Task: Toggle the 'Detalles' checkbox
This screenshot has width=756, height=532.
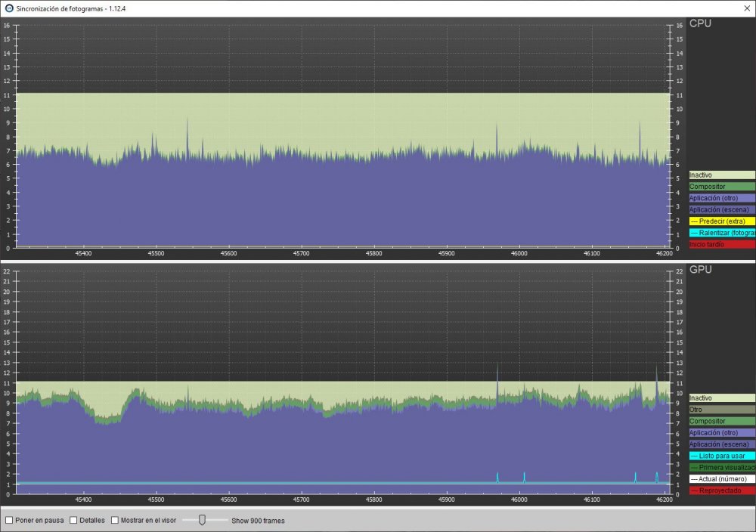Action: point(73,520)
